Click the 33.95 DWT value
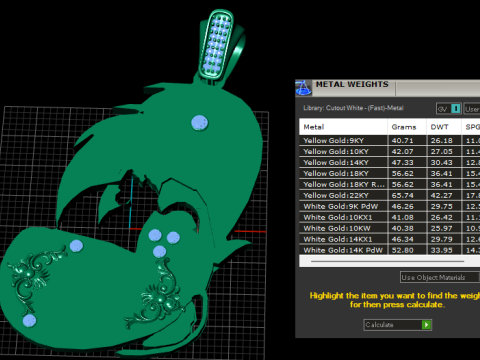This screenshot has height=360, width=480. coord(441,250)
